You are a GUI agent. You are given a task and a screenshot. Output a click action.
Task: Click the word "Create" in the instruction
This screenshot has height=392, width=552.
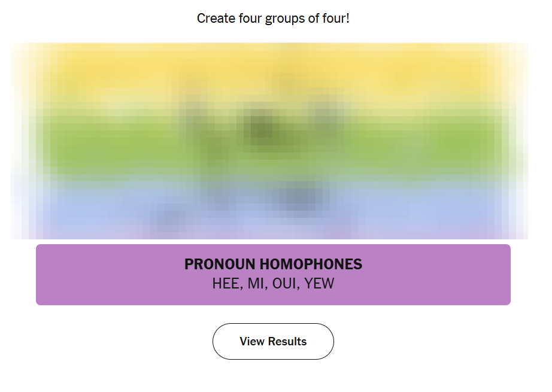(215, 19)
